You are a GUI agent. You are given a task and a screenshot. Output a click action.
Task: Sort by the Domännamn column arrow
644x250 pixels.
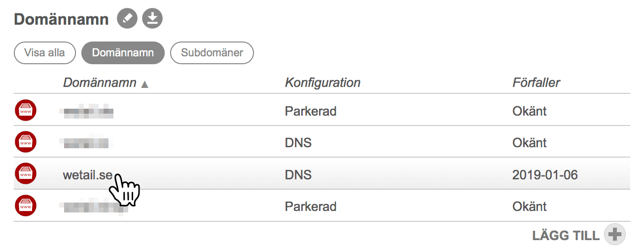(x=144, y=84)
